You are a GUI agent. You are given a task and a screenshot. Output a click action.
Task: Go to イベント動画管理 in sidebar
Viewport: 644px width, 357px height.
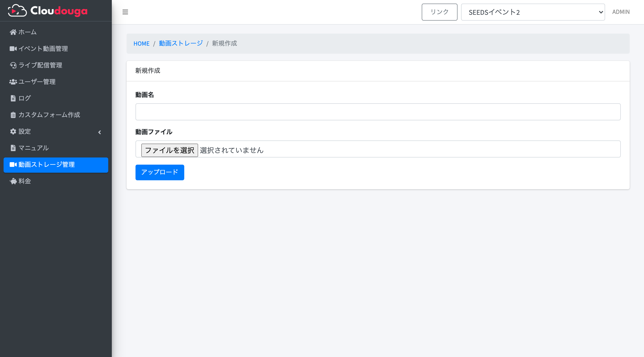(x=56, y=49)
